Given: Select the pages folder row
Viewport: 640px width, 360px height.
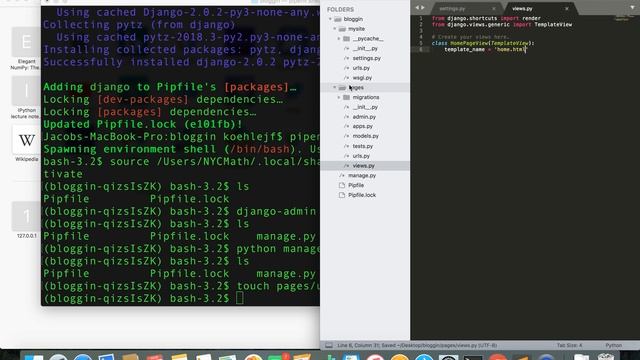Looking at the screenshot, I should click(x=365, y=87).
